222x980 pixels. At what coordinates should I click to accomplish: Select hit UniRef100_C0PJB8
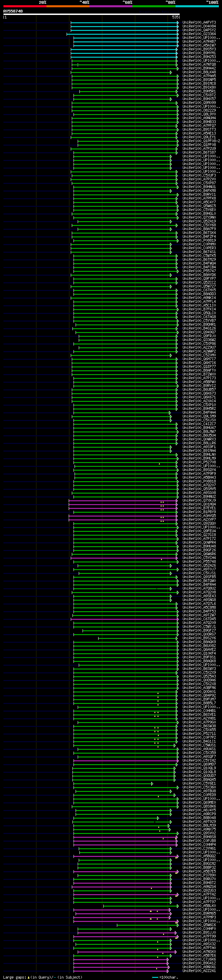point(199,841)
